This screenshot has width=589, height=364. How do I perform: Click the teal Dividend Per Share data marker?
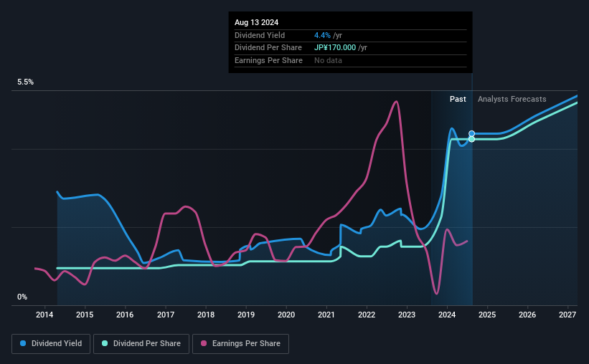472,139
